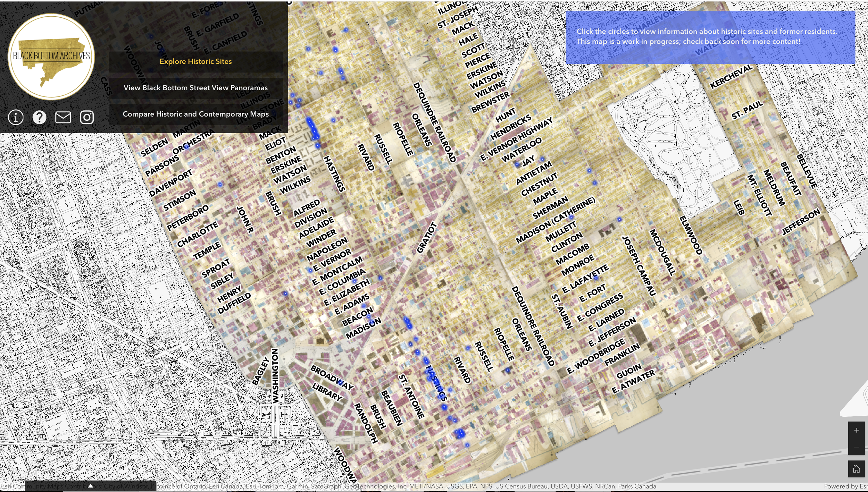Click the DAVENPORT street label
Screen dimensions: 868x492
170,183
